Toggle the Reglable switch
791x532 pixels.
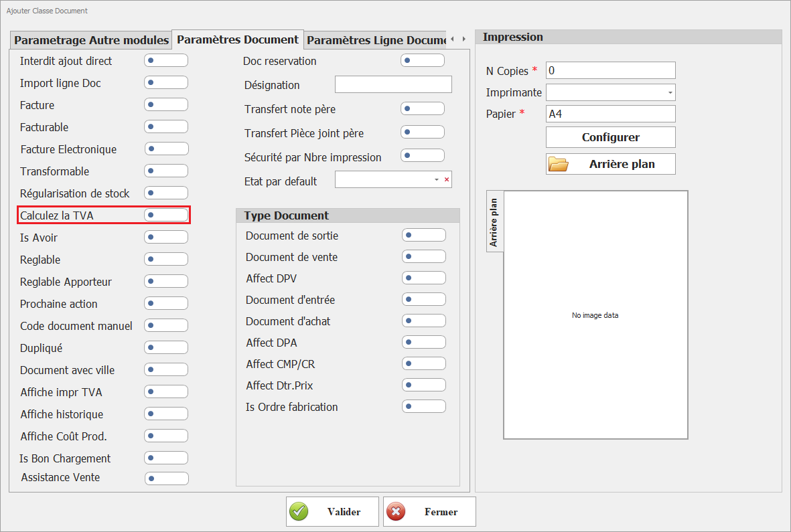(x=166, y=260)
